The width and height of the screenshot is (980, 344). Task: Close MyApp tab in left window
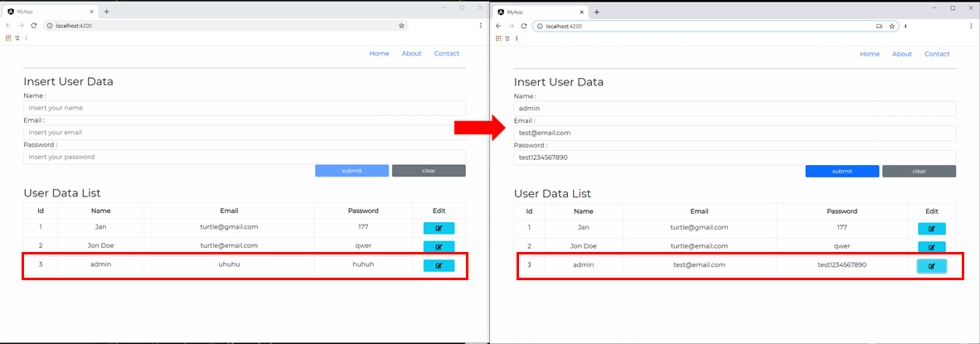click(x=92, y=12)
